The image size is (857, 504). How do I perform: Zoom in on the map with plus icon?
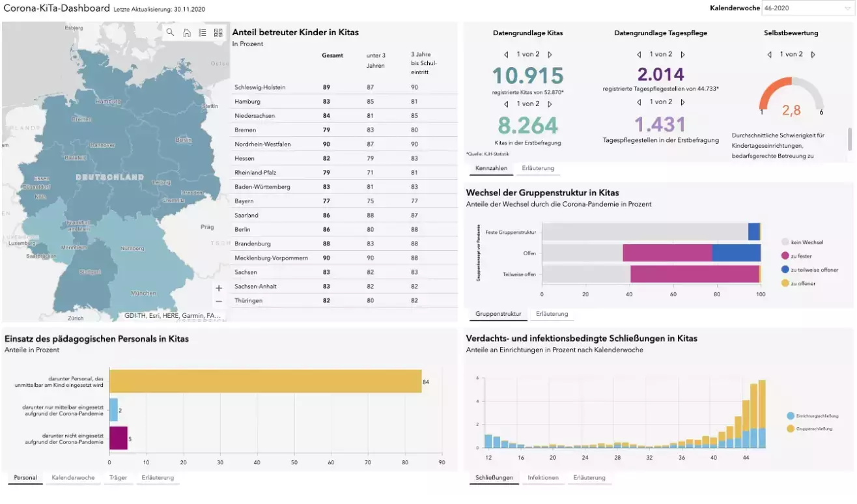pyautogui.click(x=218, y=287)
